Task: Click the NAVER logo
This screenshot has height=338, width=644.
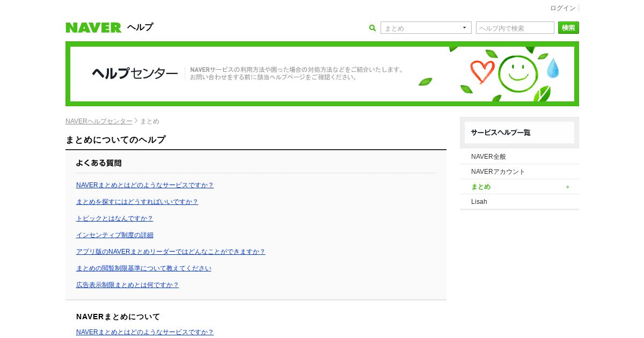Action: (93, 27)
